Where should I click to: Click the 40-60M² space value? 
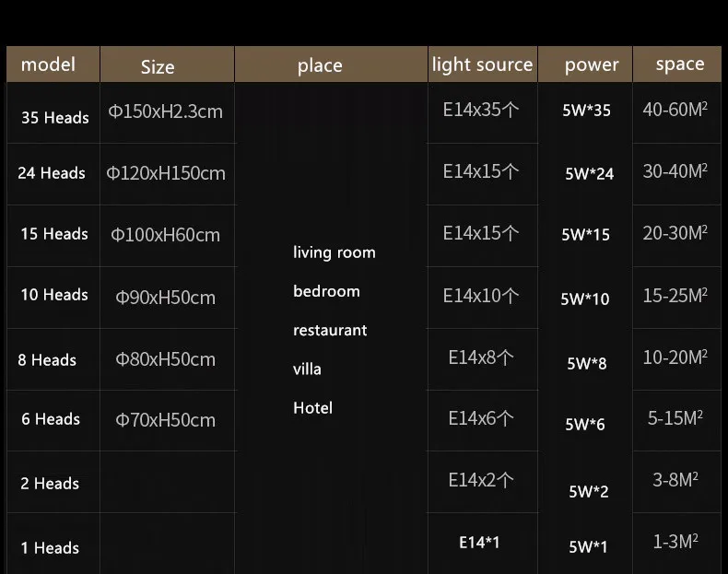(x=675, y=110)
